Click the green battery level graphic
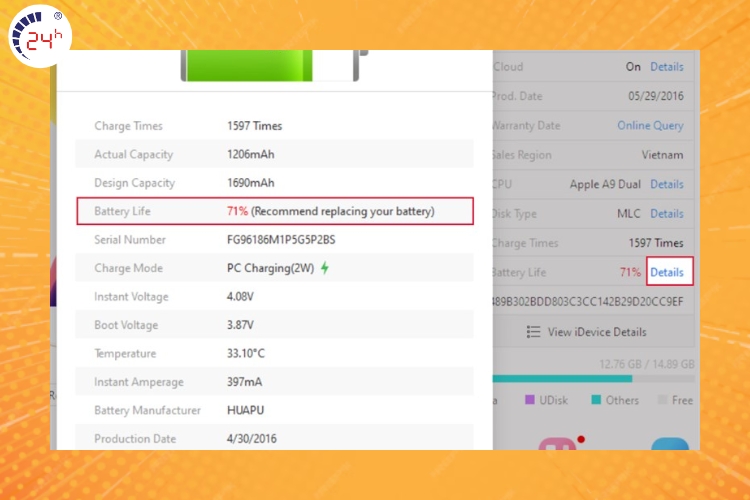 pos(265,66)
